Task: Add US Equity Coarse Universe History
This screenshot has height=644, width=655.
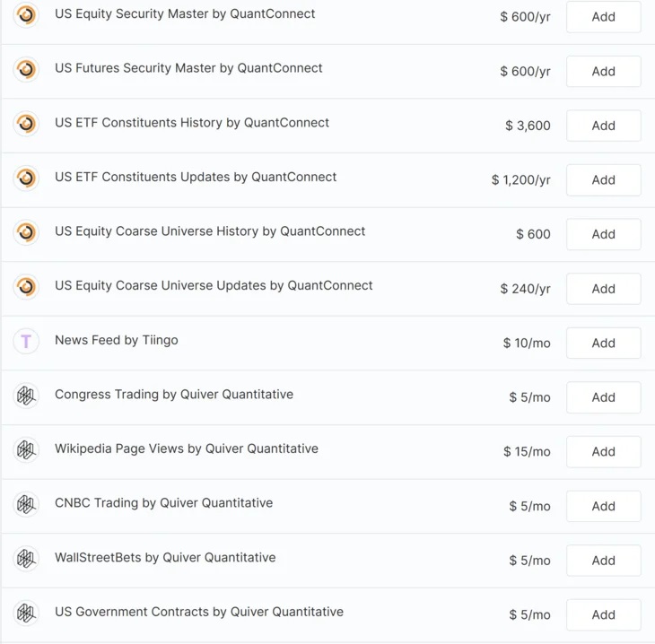Action: (603, 234)
